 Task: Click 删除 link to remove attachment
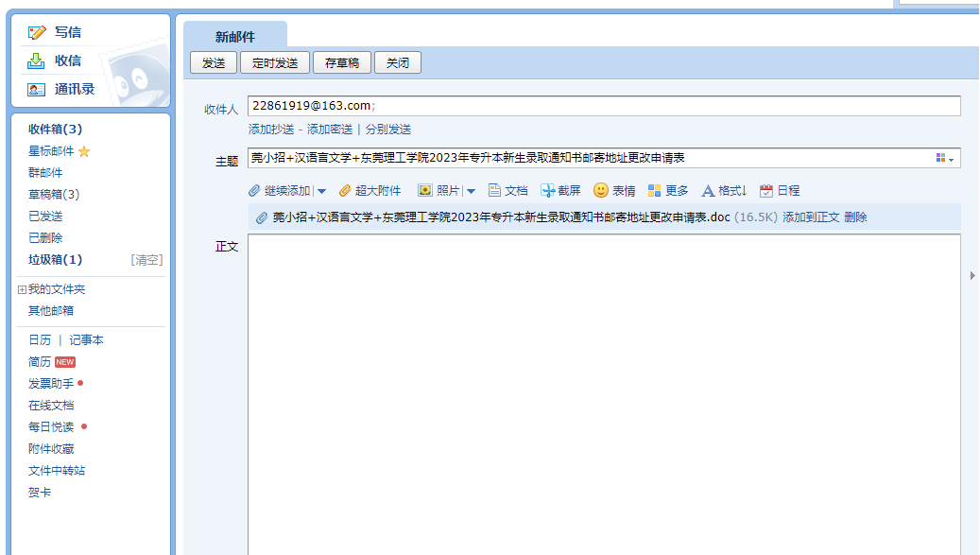(855, 217)
